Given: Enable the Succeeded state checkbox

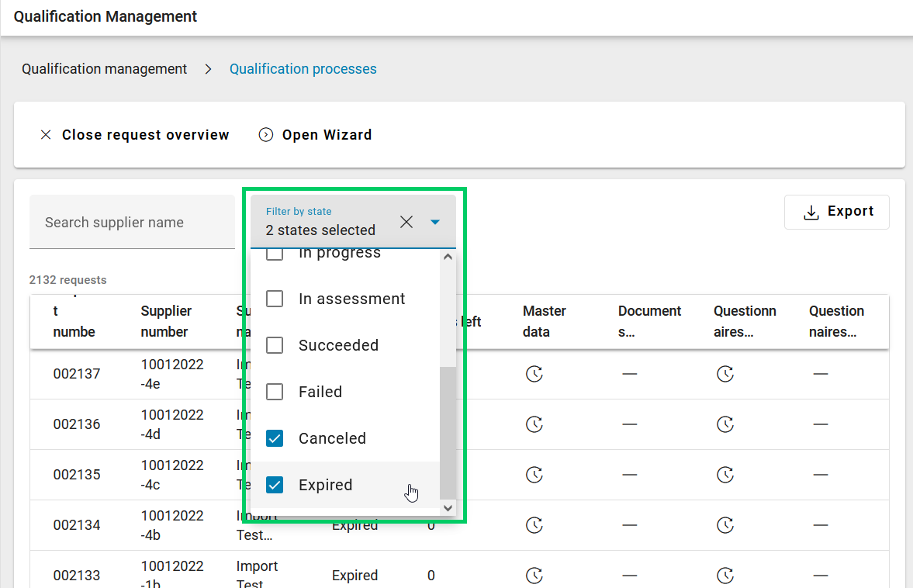Looking at the screenshot, I should click(275, 345).
